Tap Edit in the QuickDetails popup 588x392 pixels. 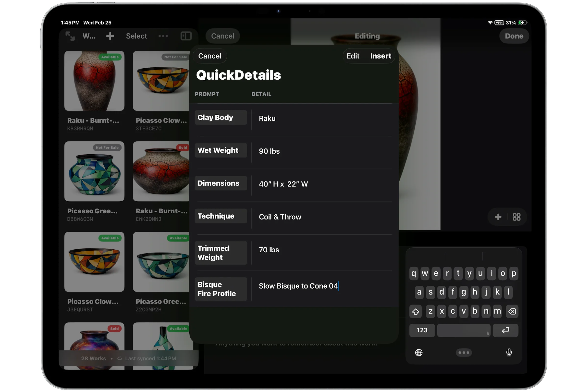pos(353,56)
